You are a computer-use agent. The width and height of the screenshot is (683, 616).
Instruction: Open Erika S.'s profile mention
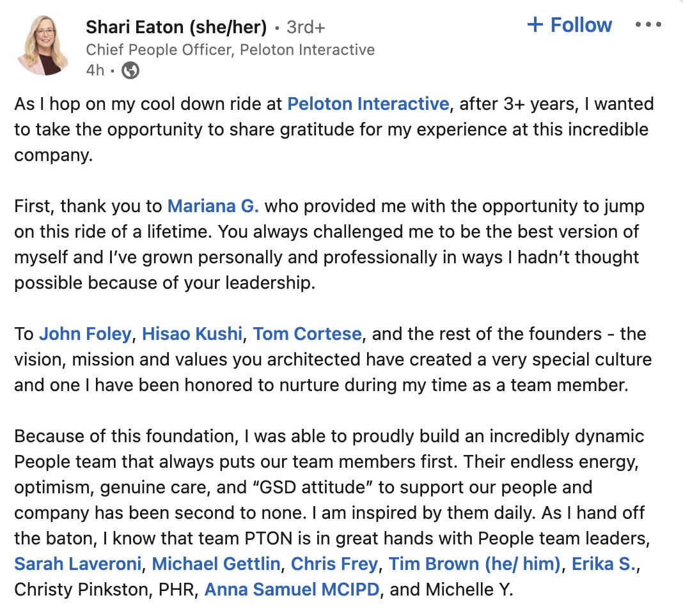point(603,564)
